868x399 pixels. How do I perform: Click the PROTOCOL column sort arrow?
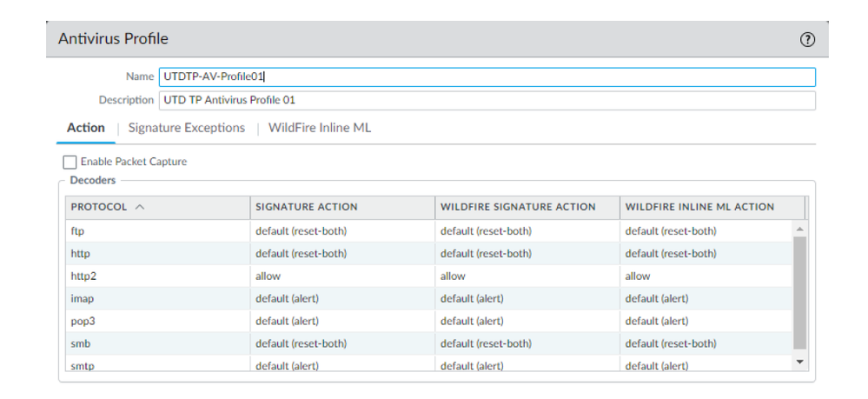point(140,207)
